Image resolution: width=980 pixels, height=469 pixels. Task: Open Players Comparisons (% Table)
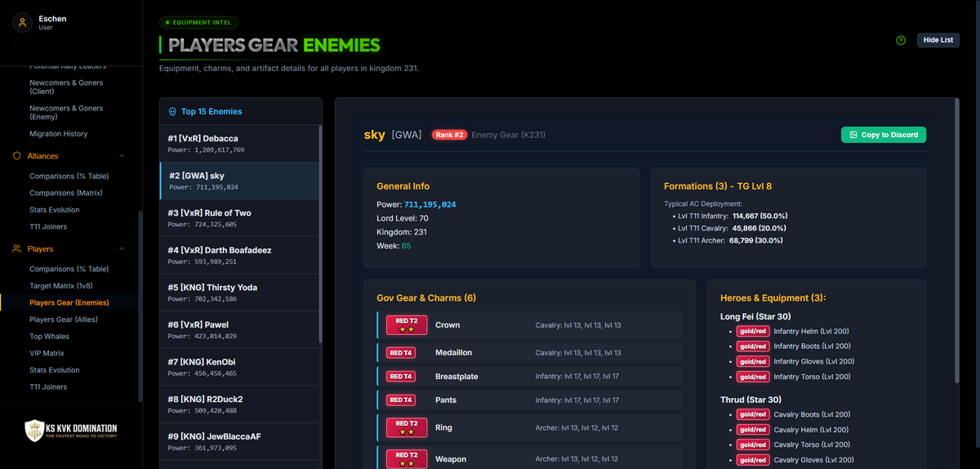coord(69,269)
